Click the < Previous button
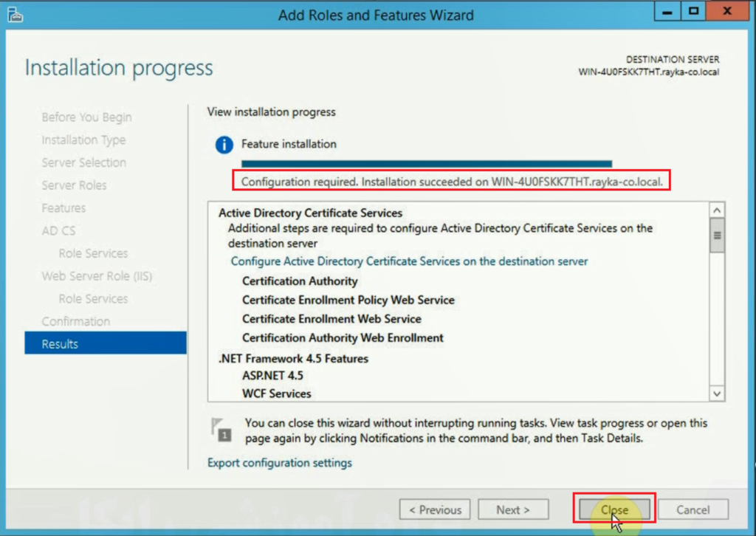Image resolution: width=756 pixels, height=536 pixels. point(435,509)
